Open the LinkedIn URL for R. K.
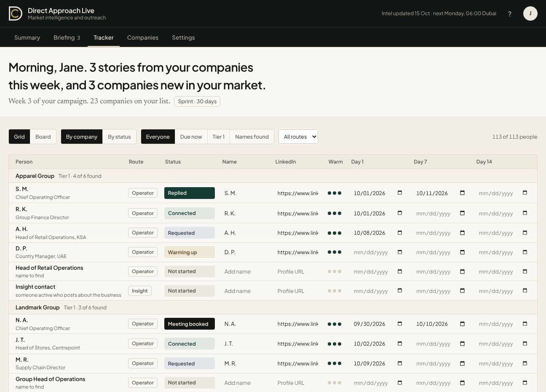 (x=298, y=213)
